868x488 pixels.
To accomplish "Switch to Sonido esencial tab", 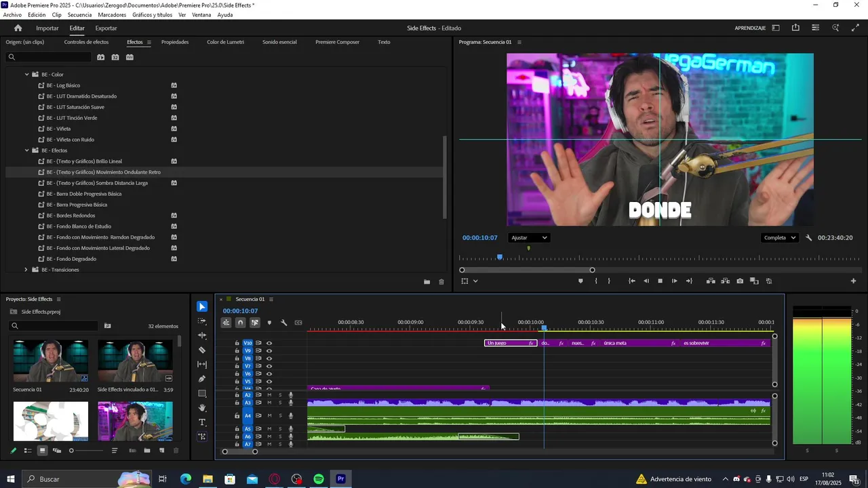I will coord(279,42).
